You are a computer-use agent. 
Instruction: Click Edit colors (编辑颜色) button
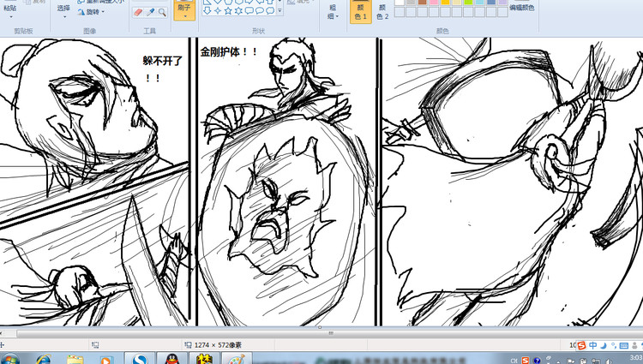pyautogui.click(x=521, y=8)
